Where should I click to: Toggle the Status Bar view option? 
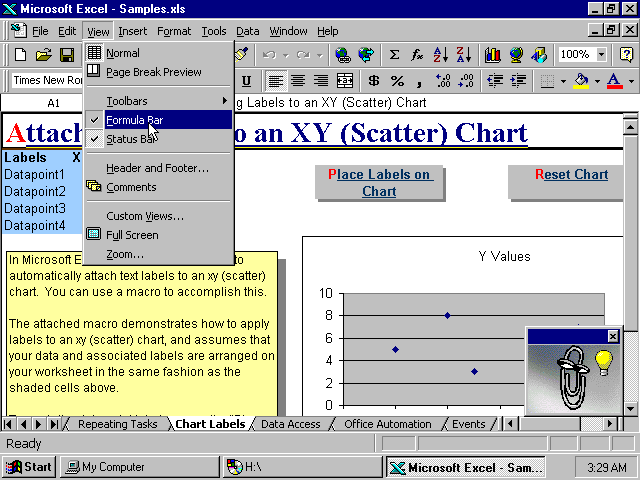tap(130, 139)
